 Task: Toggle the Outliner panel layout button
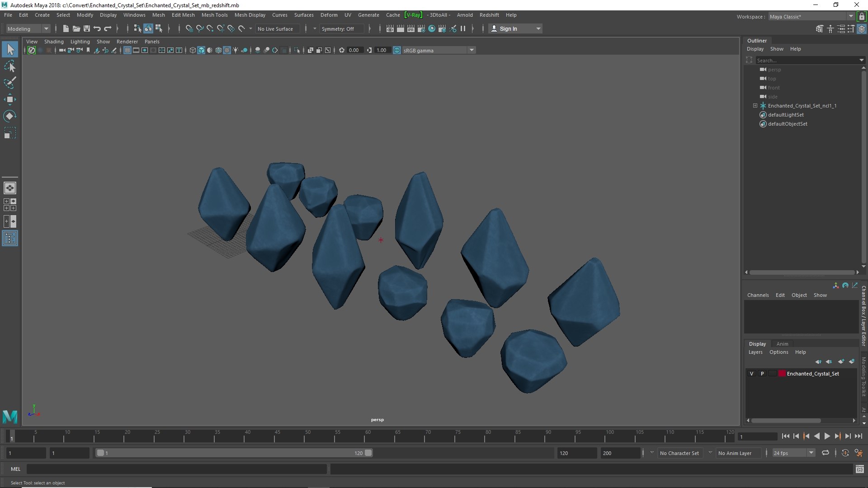pyautogui.click(x=10, y=238)
